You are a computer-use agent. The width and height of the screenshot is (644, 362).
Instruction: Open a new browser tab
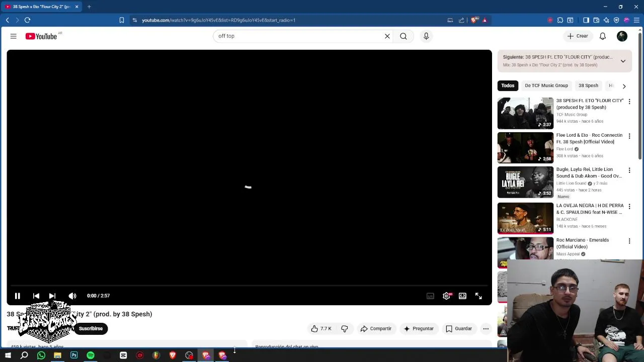[89, 7]
